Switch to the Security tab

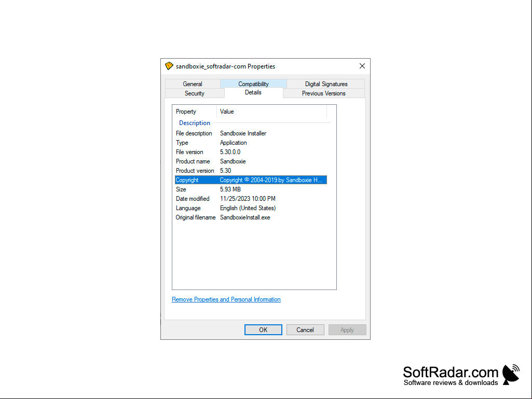click(x=195, y=93)
